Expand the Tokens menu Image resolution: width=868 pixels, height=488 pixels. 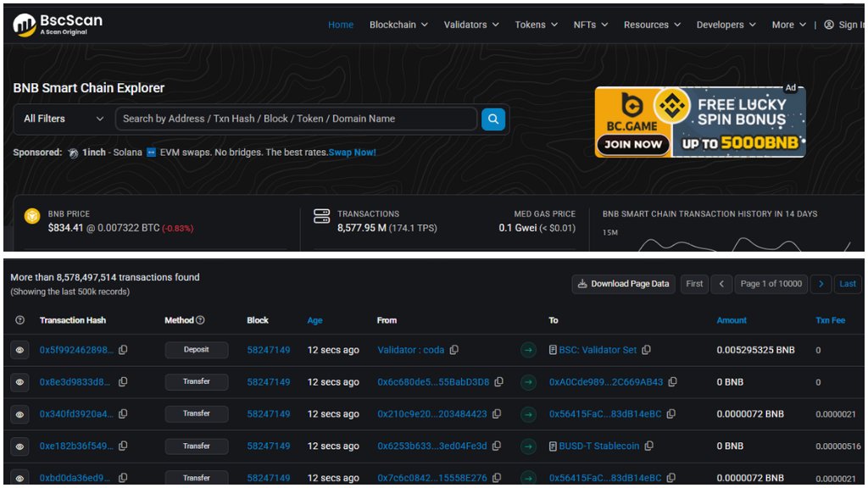click(x=536, y=25)
